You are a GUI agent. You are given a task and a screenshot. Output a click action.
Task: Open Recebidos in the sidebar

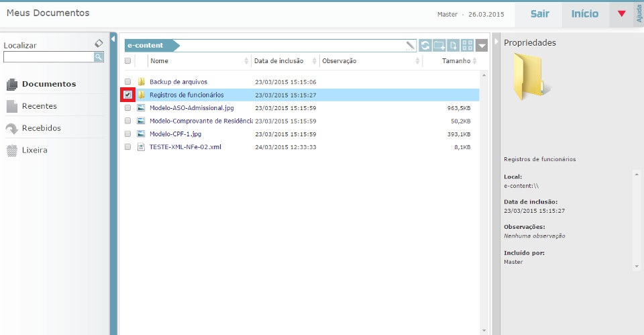41,128
